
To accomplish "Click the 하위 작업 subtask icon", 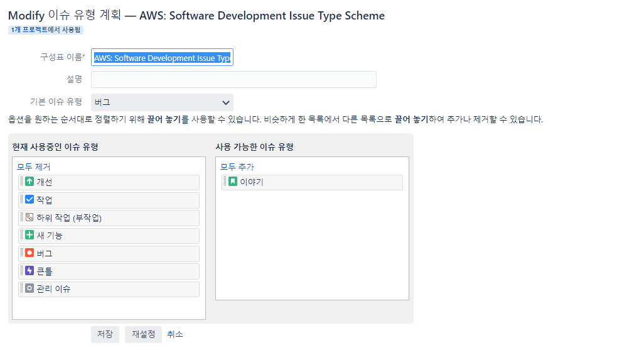I will (30, 217).
